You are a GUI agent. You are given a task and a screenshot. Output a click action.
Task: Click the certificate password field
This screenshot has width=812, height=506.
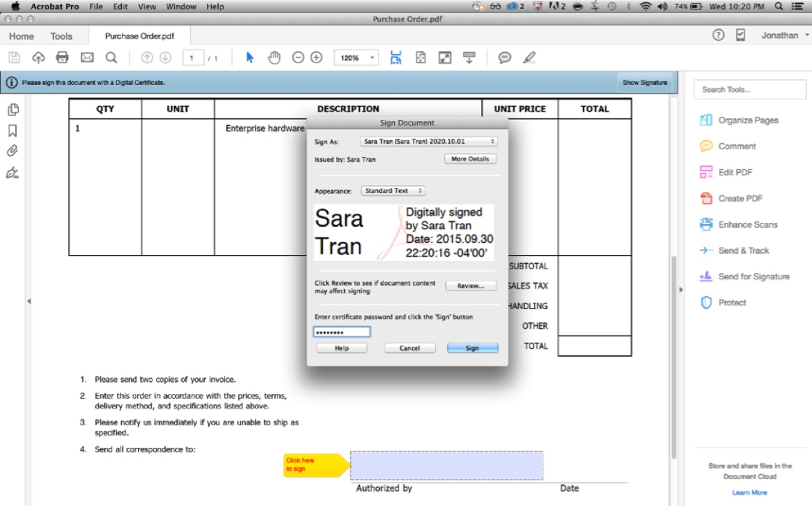342,332
